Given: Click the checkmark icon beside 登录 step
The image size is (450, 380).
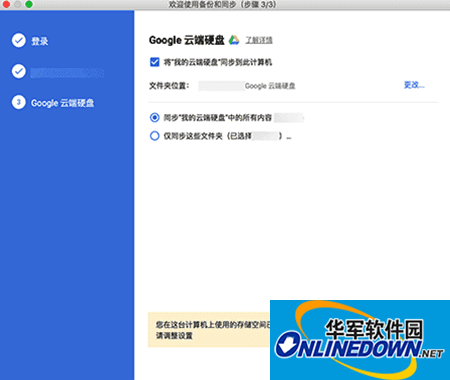Looking at the screenshot, I should pos(19,40).
